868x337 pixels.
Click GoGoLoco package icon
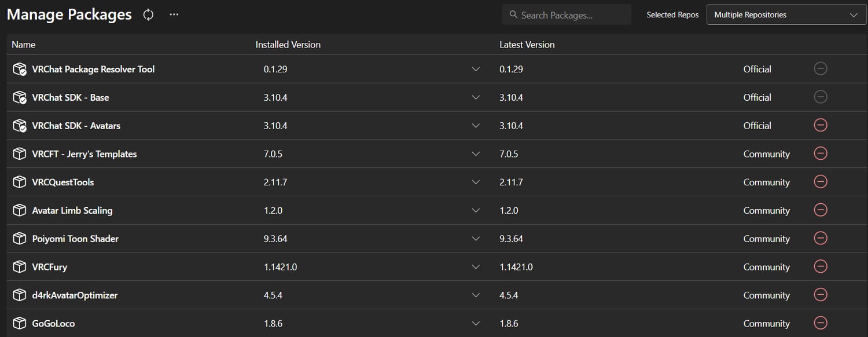[x=20, y=323]
